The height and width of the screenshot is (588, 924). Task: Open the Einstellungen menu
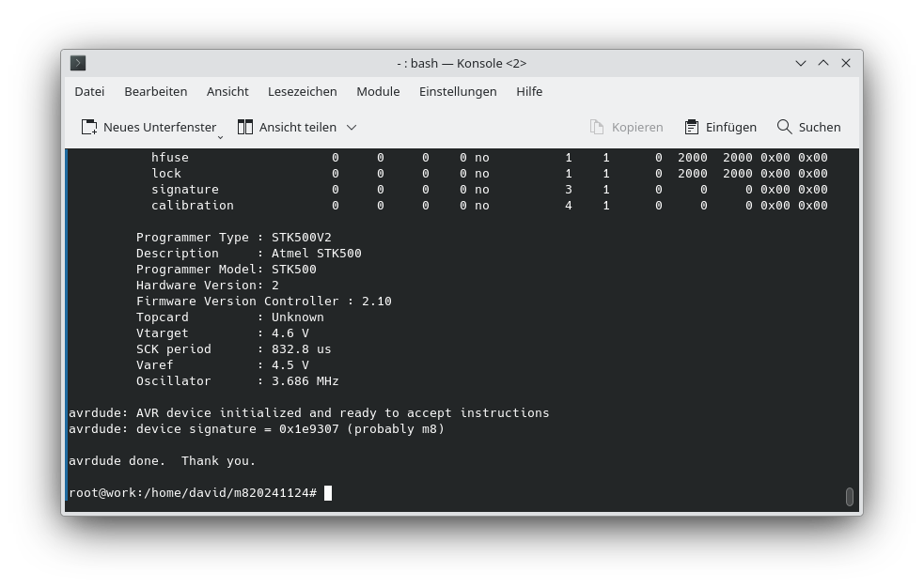click(458, 91)
